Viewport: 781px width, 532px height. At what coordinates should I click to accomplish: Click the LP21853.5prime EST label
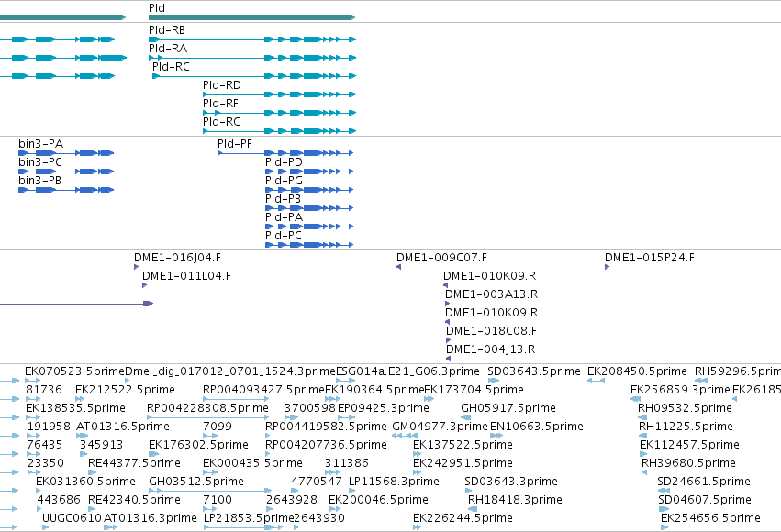(249, 519)
